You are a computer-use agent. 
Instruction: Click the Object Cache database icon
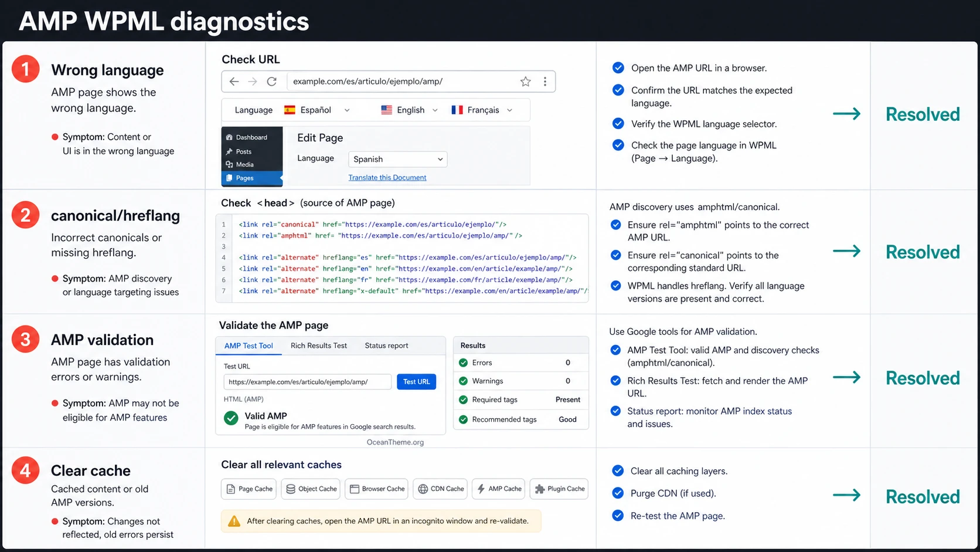(x=291, y=489)
